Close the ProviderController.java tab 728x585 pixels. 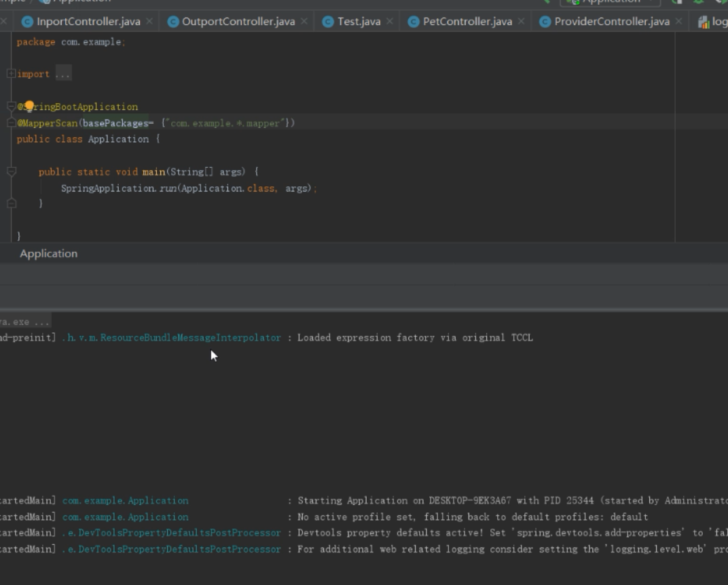679,21
